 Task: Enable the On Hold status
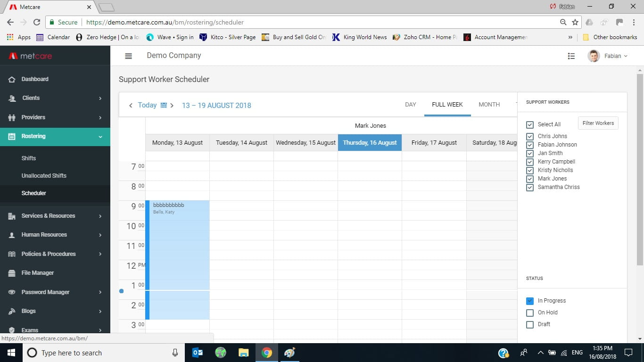coord(530,313)
